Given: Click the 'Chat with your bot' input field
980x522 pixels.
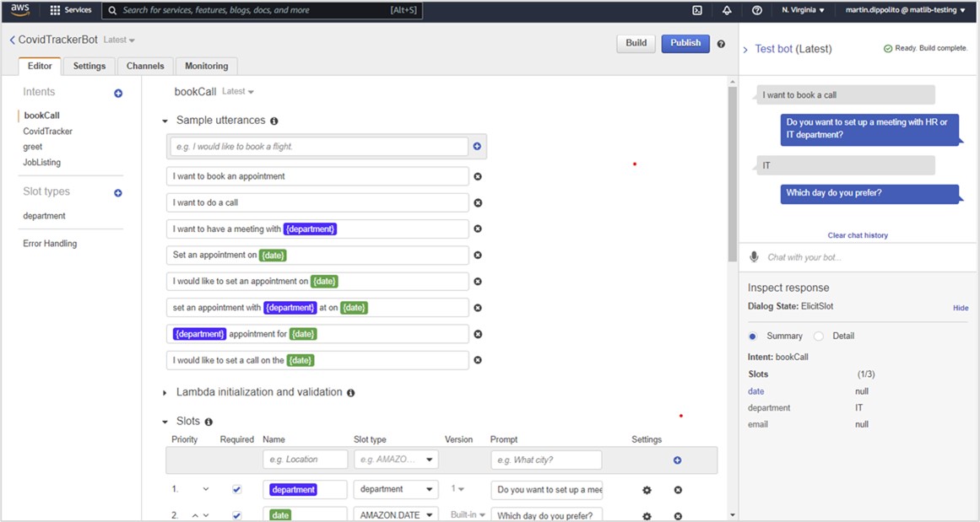Looking at the screenshot, I should pos(861,257).
